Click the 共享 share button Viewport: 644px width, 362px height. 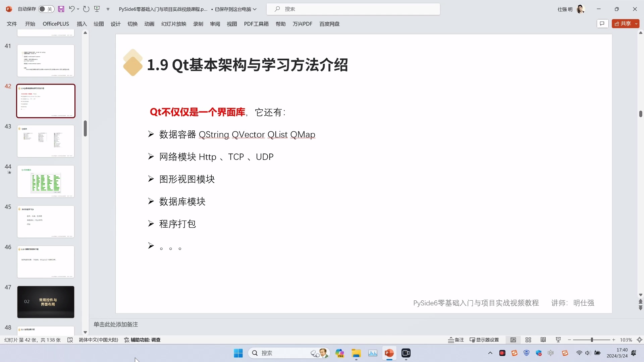pyautogui.click(x=624, y=23)
